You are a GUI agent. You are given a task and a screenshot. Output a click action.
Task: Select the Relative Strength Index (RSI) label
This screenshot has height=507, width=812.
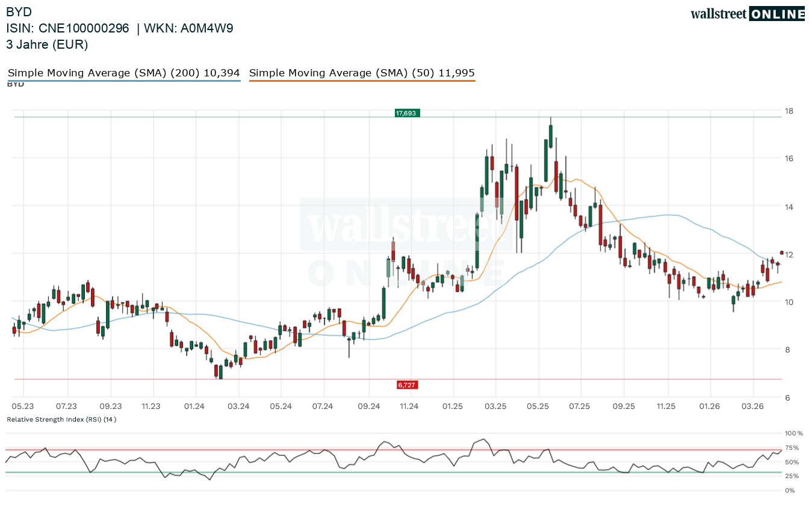click(61, 419)
